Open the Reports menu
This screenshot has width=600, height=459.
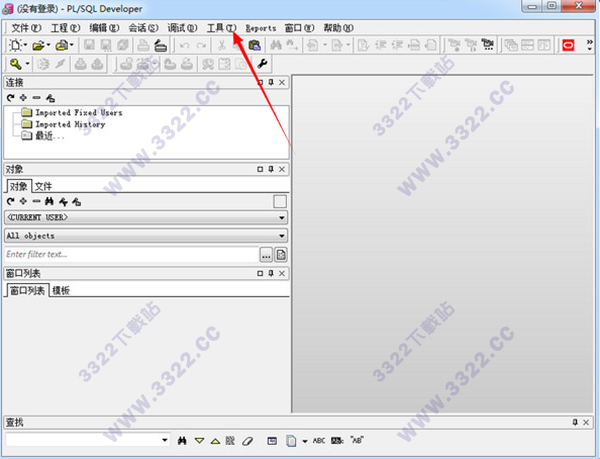[261, 28]
